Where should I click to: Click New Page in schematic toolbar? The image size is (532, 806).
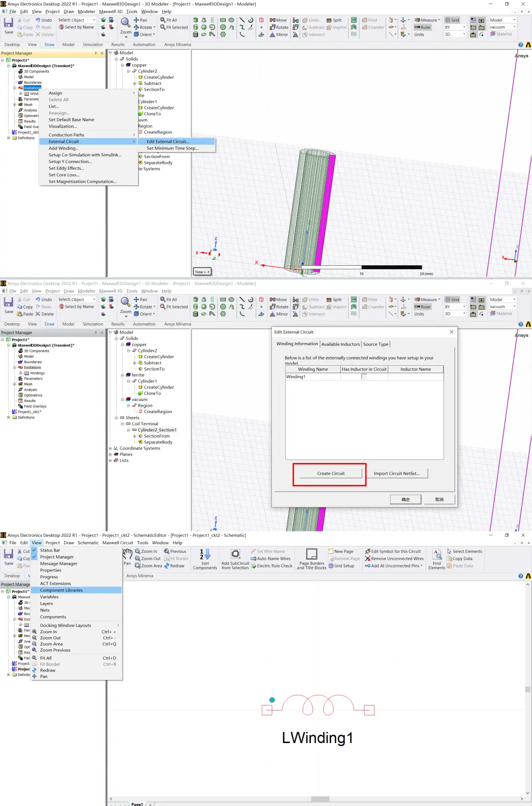click(341, 551)
